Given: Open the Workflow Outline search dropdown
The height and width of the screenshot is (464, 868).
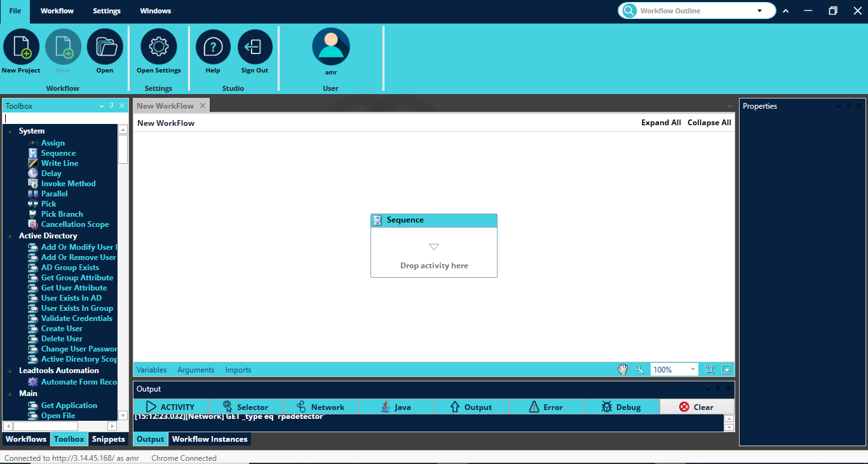Looking at the screenshot, I should tap(759, 11).
